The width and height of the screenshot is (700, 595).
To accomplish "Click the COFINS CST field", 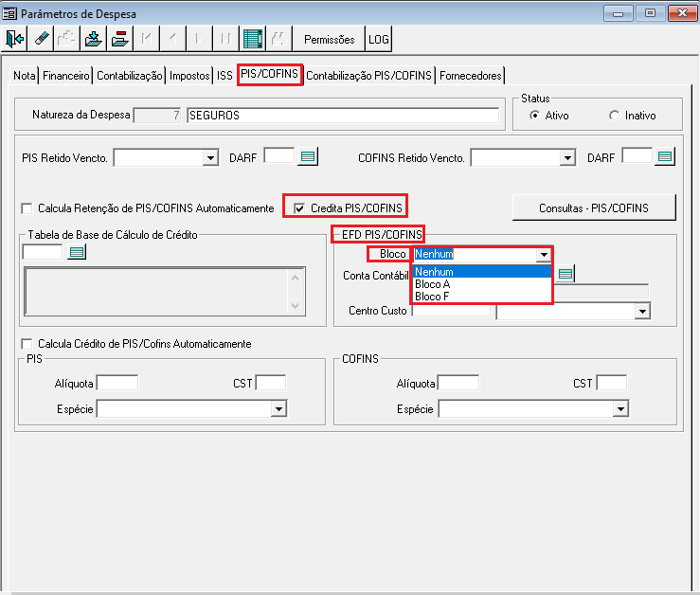I will [612, 383].
